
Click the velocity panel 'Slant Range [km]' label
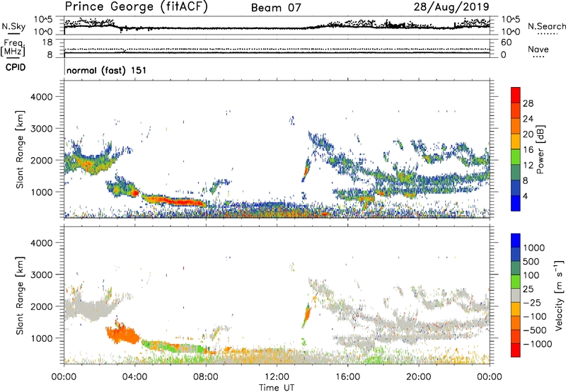coord(20,296)
